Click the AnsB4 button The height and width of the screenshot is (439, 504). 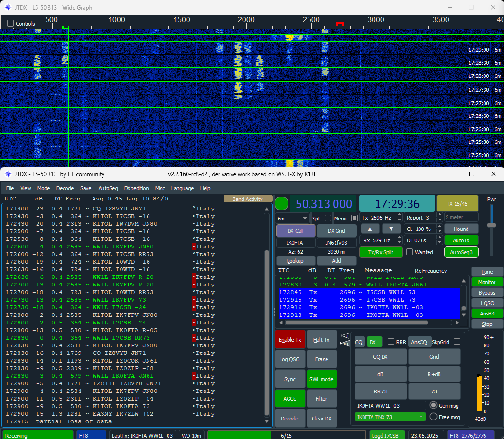pyautogui.click(x=486, y=314)
